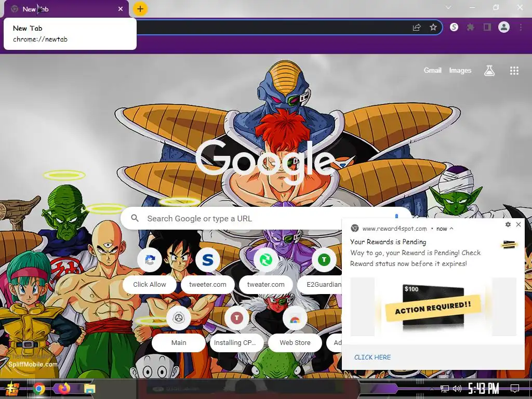Image resolution: width=532 pixels, height=399 pixels.
Task: Open the Main shortcut icon
Action: pos(179,318)
